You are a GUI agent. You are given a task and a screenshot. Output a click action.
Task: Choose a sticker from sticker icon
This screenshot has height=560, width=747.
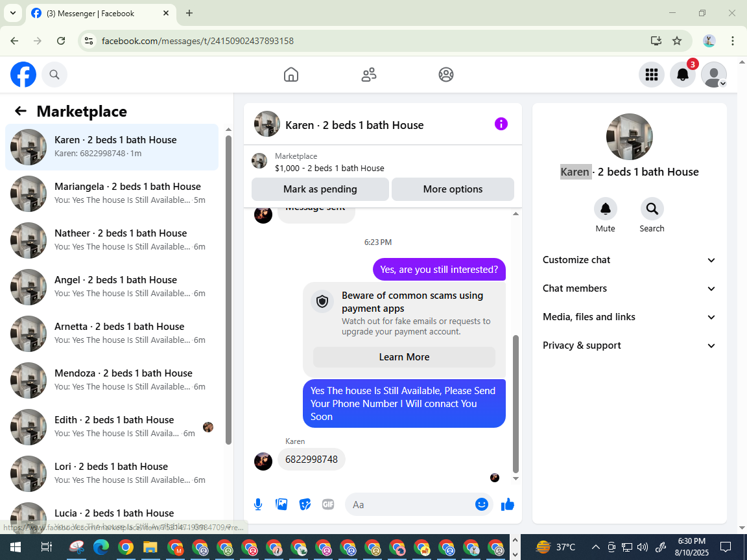tap(305, 504)
